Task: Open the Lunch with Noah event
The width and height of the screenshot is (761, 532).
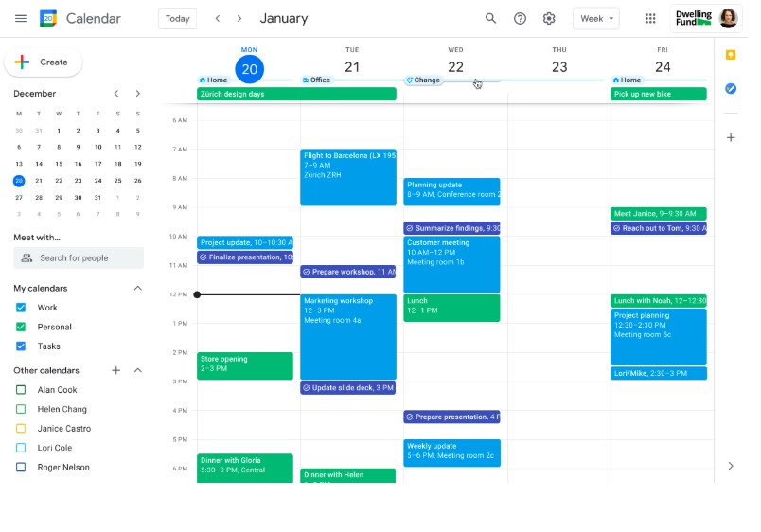Action: (659, 301)
